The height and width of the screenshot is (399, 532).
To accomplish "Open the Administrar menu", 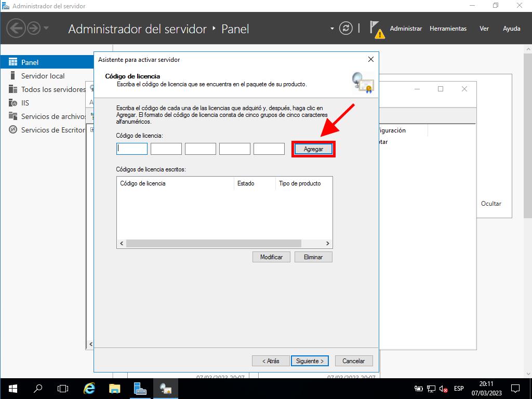I will (x=406, y=29).
